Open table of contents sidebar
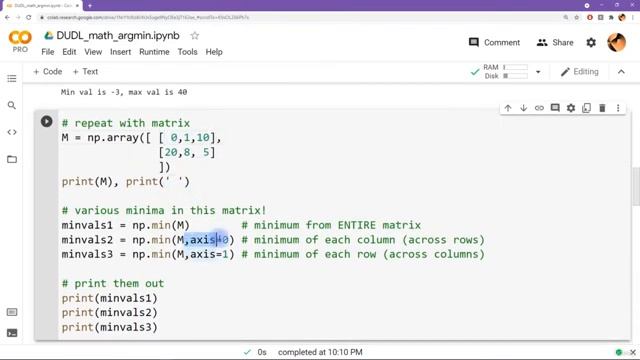The width and height of the screenshot is (640, 360). 12,78
